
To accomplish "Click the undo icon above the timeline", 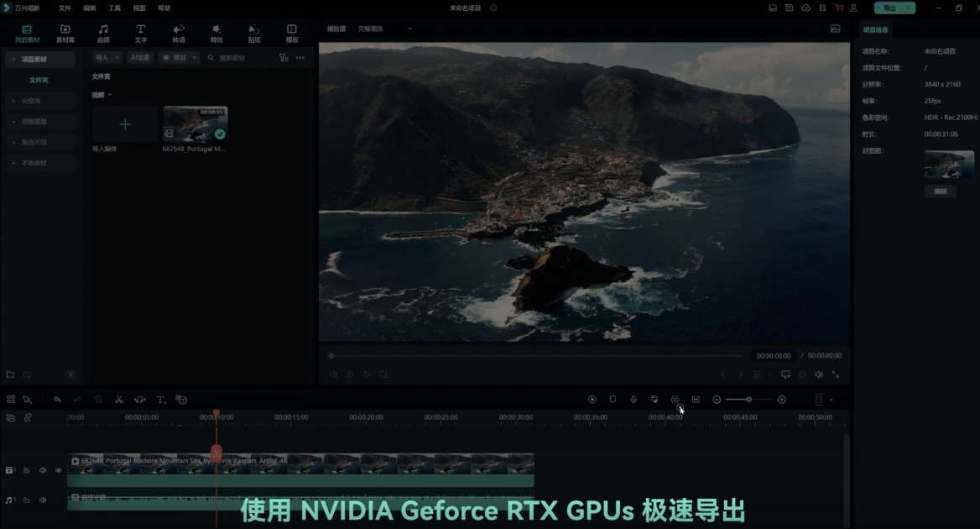I will [x=57, y=400].
